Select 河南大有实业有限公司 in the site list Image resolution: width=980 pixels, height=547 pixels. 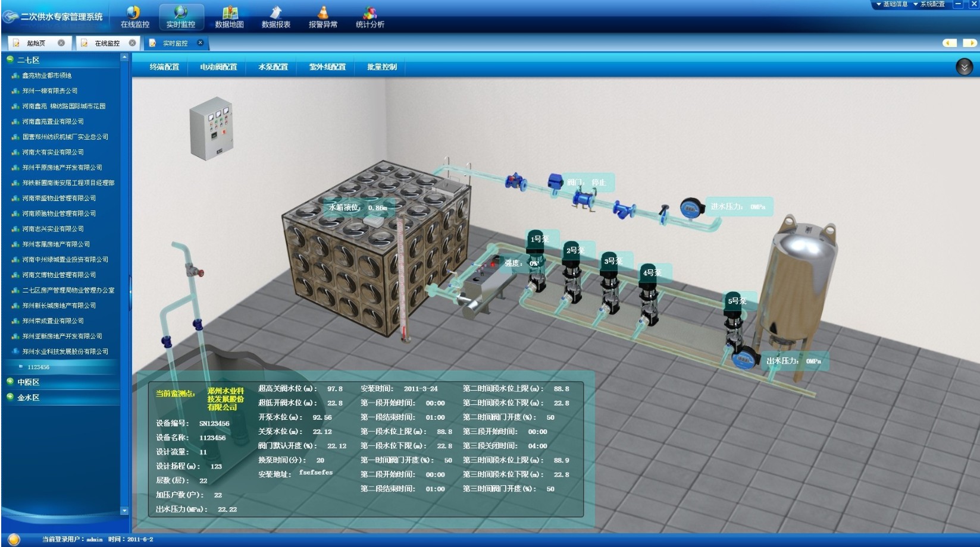53,152
